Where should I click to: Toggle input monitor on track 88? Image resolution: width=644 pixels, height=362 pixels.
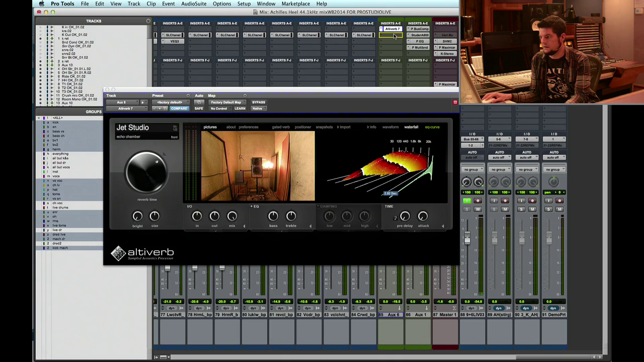(x=466, y=201)
